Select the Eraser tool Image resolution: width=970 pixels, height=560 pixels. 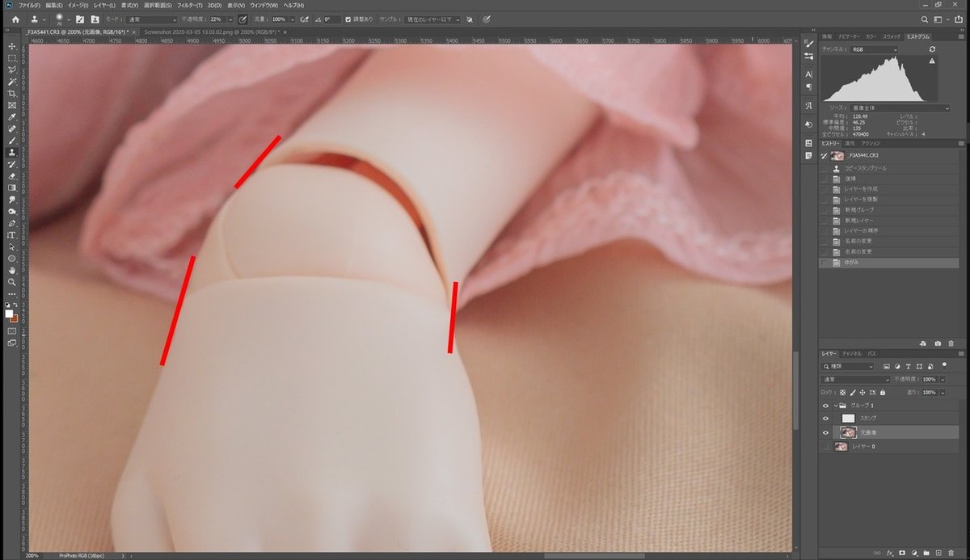12,175
